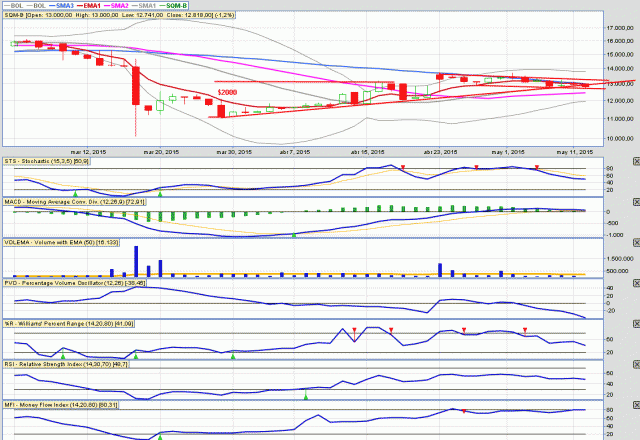
Task: Select the %R Williams' Percent Range title
Action: (x=69, y=324)
